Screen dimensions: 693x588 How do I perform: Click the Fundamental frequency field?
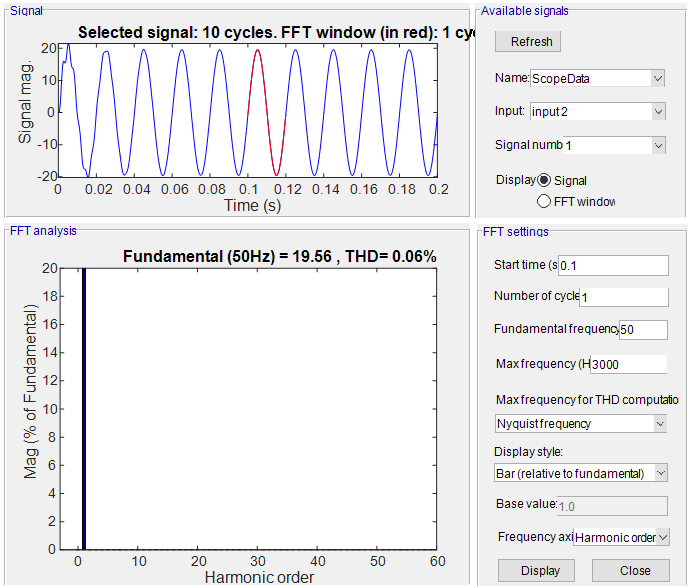click(x=642, y=329)
